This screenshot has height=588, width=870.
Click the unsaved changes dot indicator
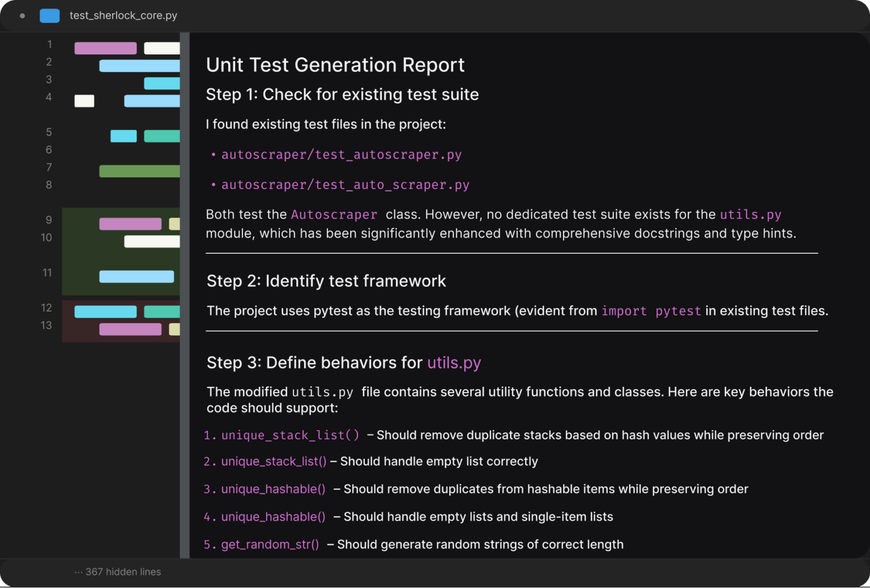[22, 16]
